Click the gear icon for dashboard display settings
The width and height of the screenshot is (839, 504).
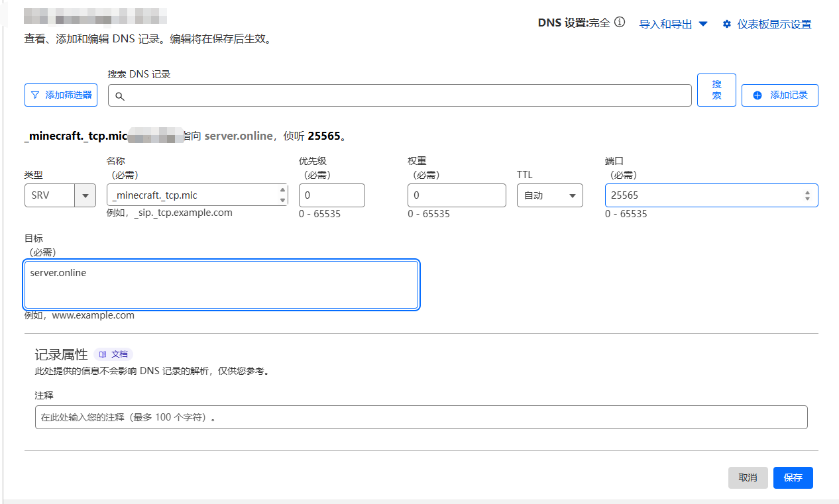[727, 24]
